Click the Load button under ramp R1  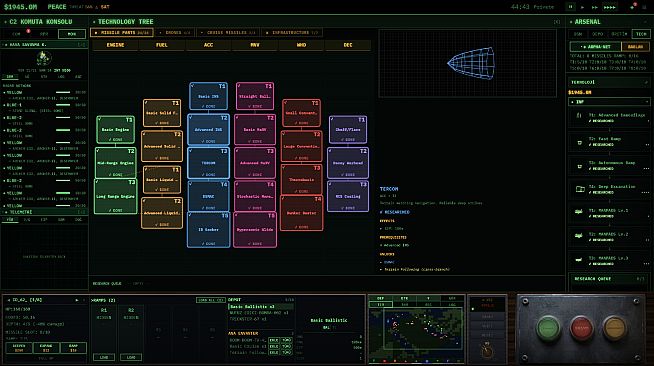pos(104,357)
